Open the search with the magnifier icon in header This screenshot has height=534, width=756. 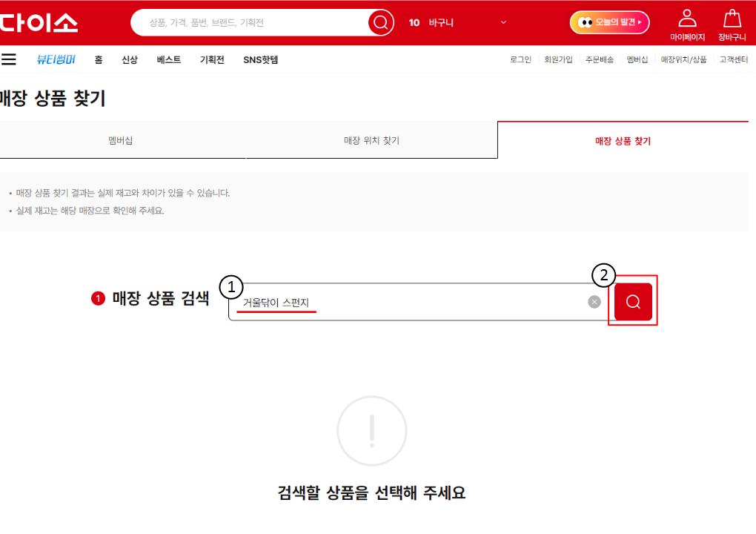coord(379,23)
